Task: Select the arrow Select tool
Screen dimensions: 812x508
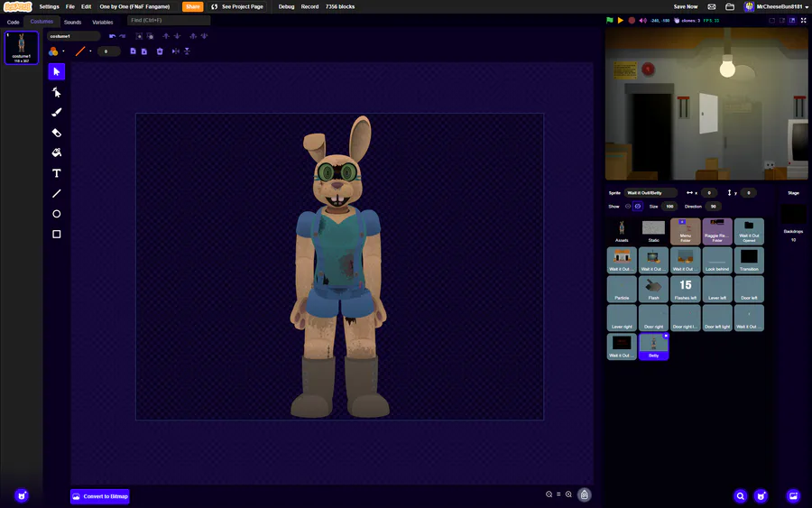Action: (x=57, y=71)
